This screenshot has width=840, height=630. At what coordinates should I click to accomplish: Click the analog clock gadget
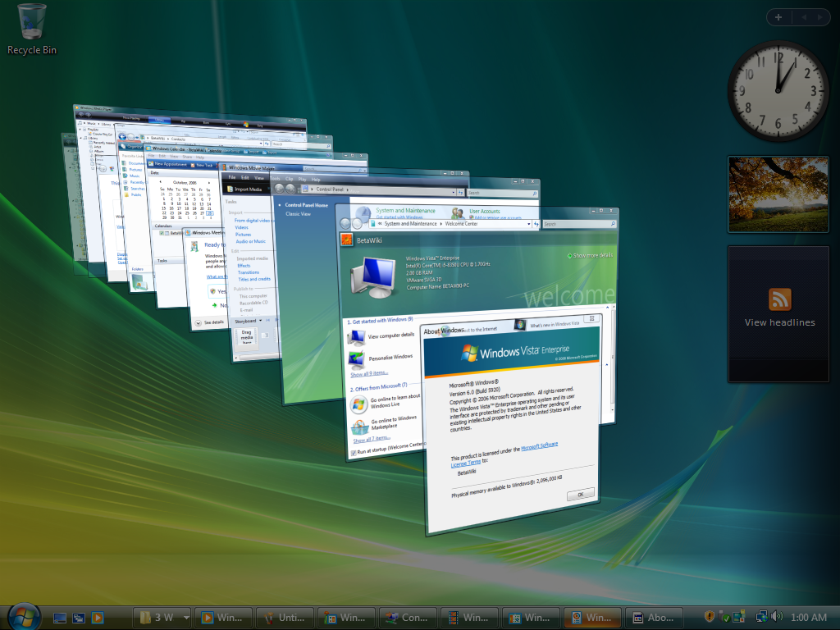[x=778, y=91]
